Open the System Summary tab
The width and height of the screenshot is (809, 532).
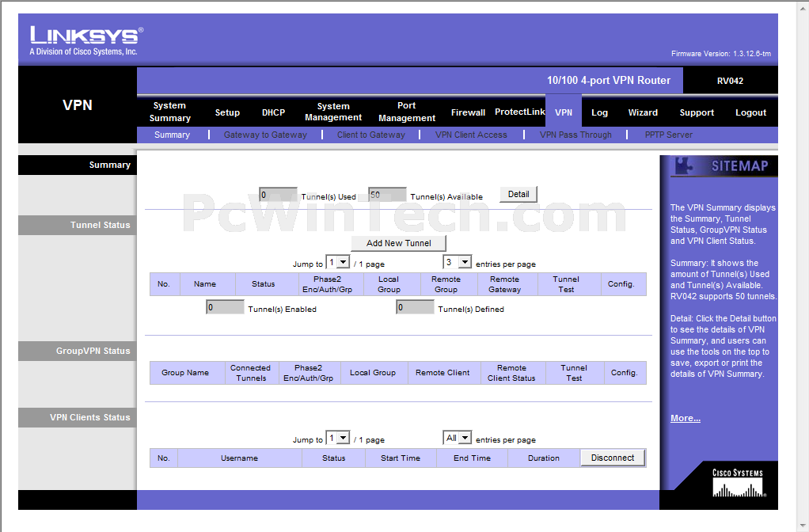(169, 112)
